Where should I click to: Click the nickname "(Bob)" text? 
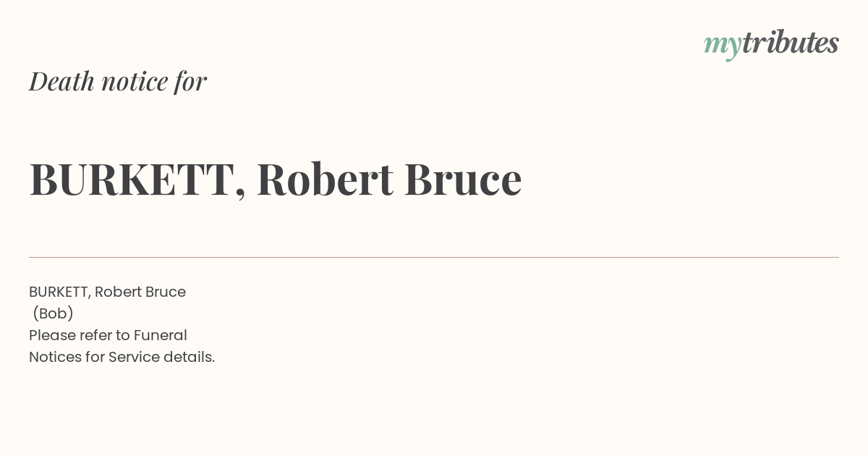pos(54,313)
